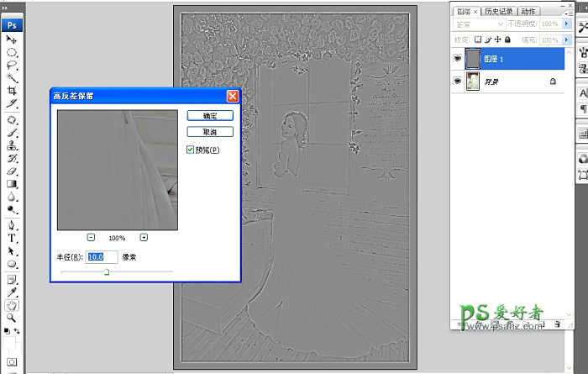The height and width of the screenshot is (374, 588).
Task: Click the 确定 OK button
Action: tap(203, 115)
